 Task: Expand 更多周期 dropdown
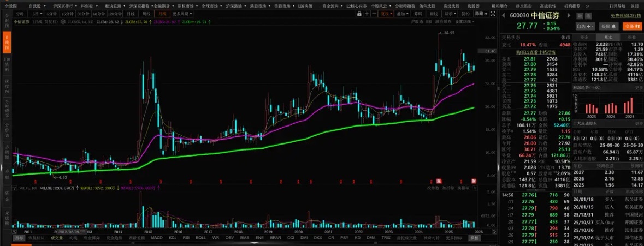point(181,14)
